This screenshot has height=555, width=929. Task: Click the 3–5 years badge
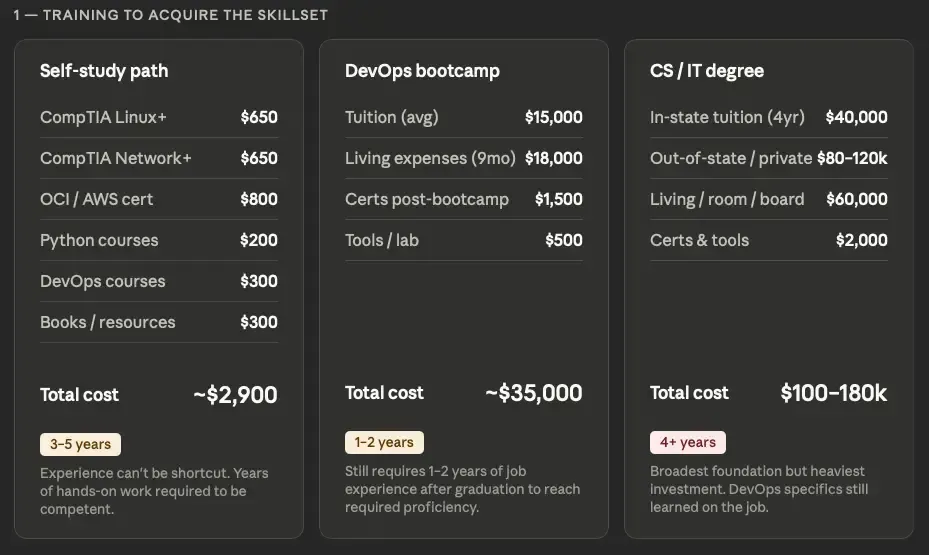point(80,445)
